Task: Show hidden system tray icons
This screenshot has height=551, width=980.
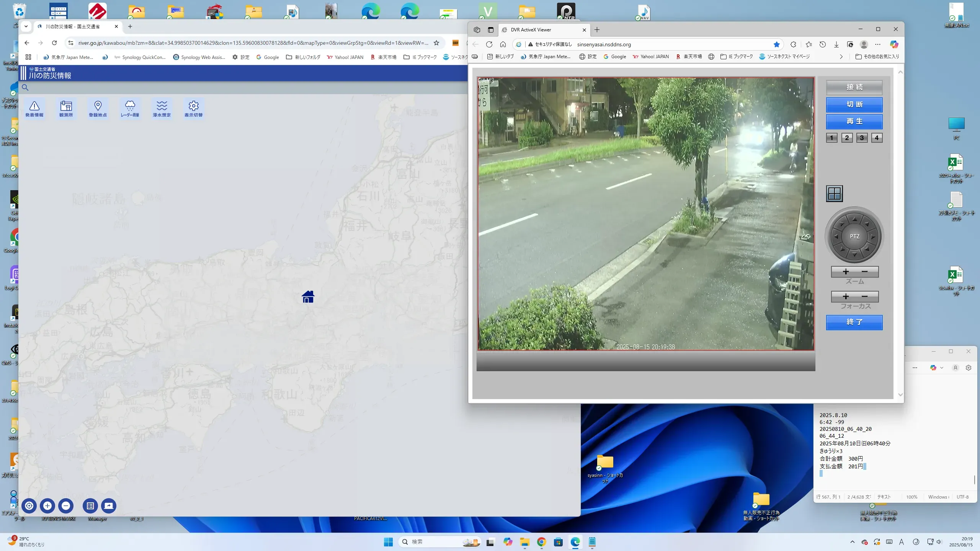Action: (x=852, y=542)
